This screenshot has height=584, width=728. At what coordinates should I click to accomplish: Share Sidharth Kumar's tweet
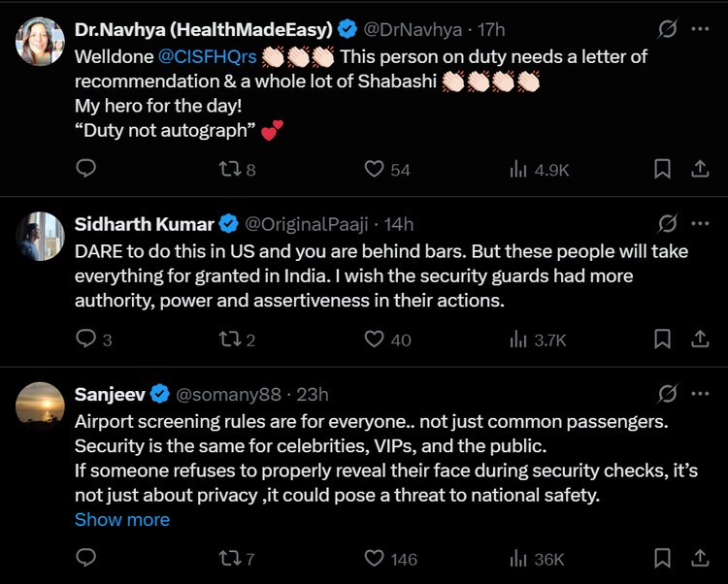(699, 339)
